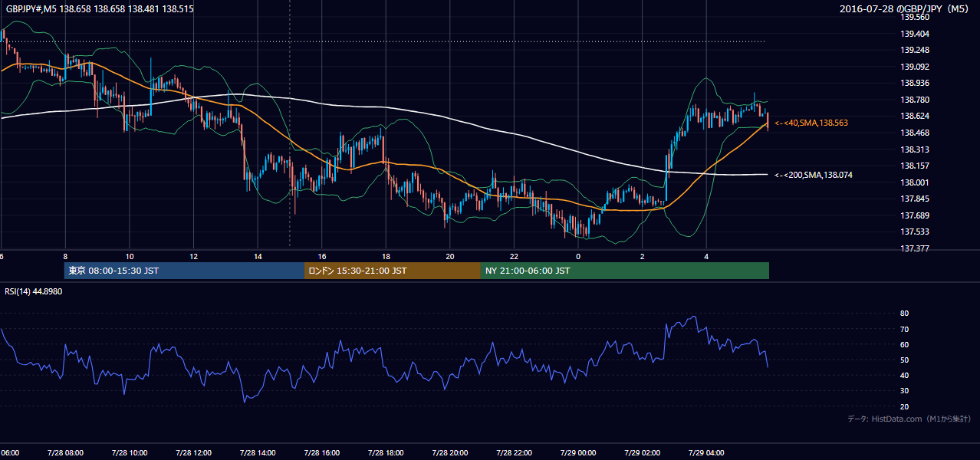Screen dimensions: 980x460
Task: Click the 7/28 16:00 date label
Action: [321, 452]
